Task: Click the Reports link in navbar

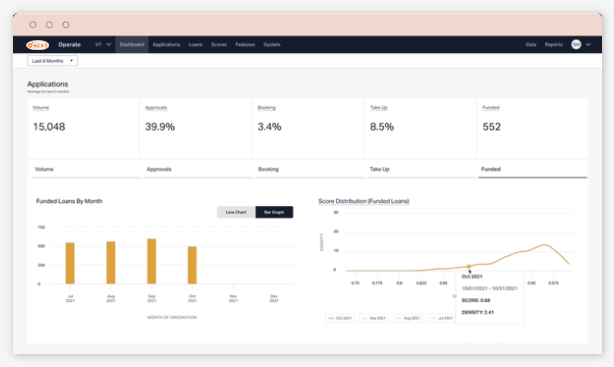Action: tap(554, 45)
